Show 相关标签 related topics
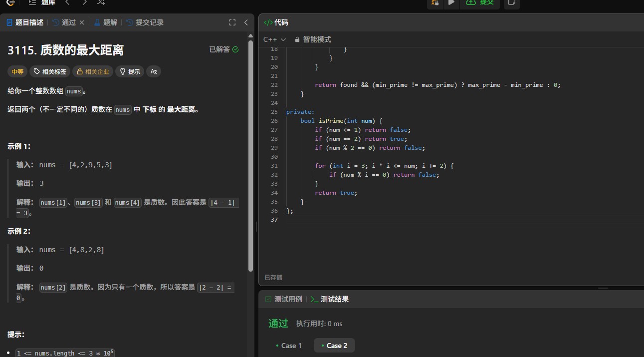The height and width of the screenshot is (357, 644). pyautogui.click(x=50, y=71)
